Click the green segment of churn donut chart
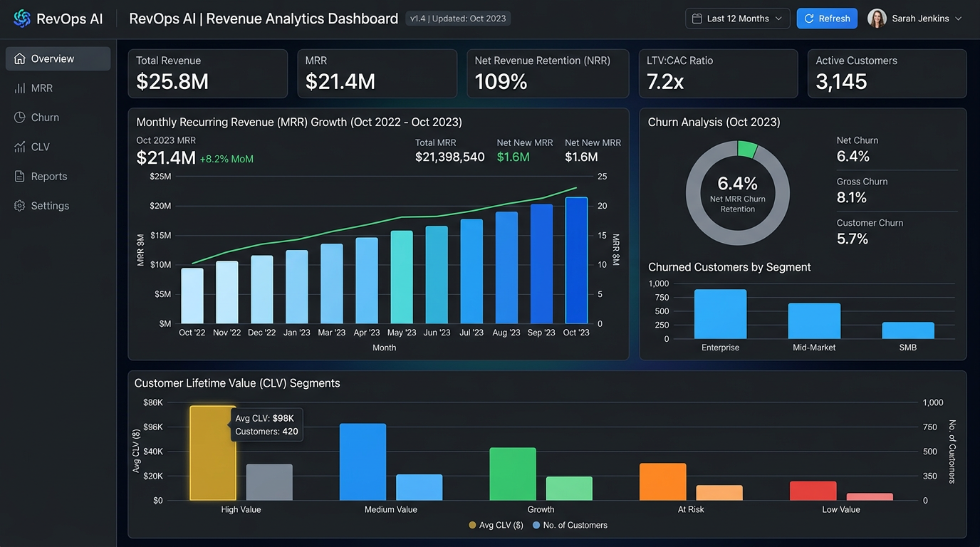980x547 pixels. pos(747,148)
